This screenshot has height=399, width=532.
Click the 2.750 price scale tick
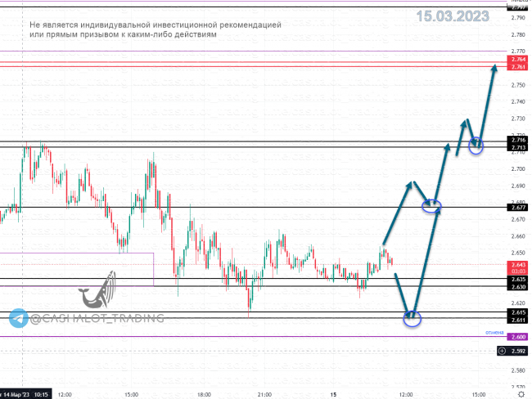[x=518, y=85]
